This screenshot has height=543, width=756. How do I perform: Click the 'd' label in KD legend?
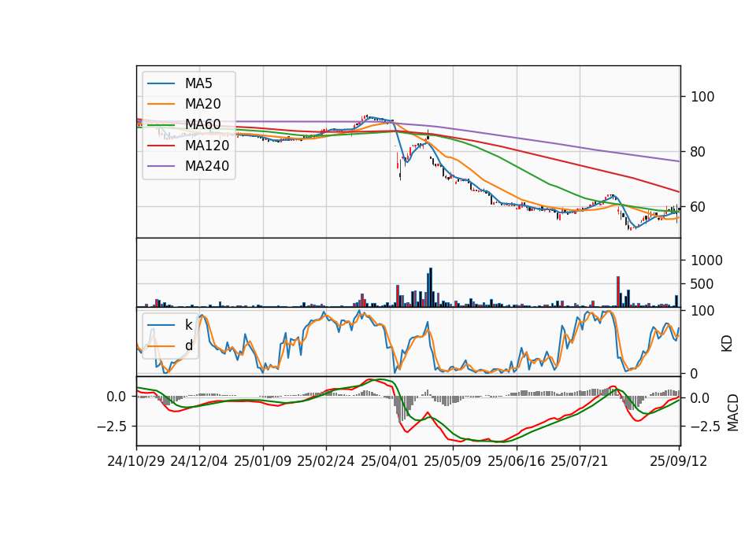coord(188,345)
